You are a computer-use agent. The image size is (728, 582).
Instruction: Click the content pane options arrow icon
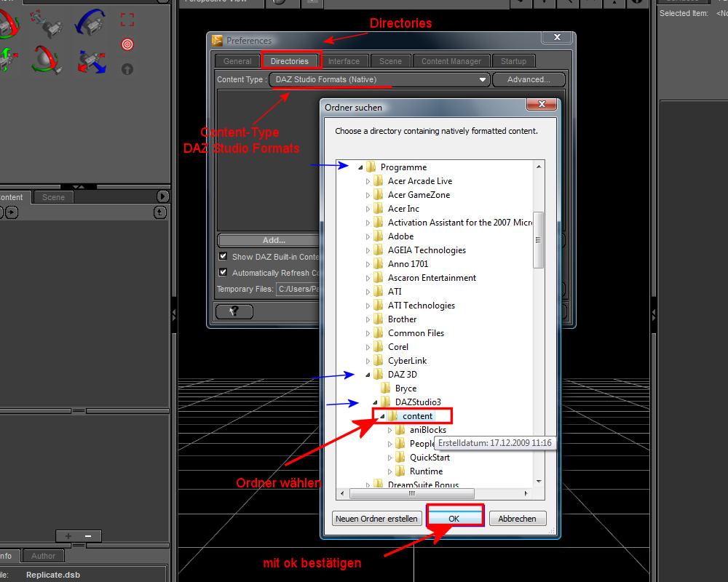click(x=162, y=196)
